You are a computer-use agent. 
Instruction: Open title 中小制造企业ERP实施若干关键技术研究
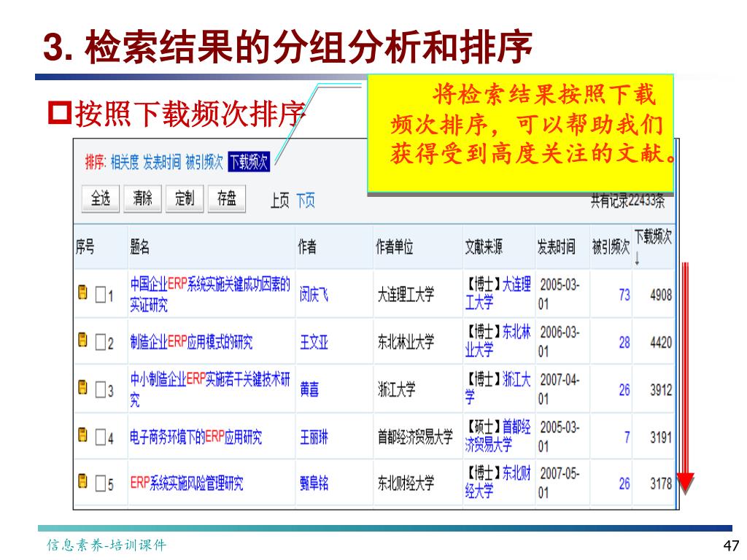coord(210,389)
